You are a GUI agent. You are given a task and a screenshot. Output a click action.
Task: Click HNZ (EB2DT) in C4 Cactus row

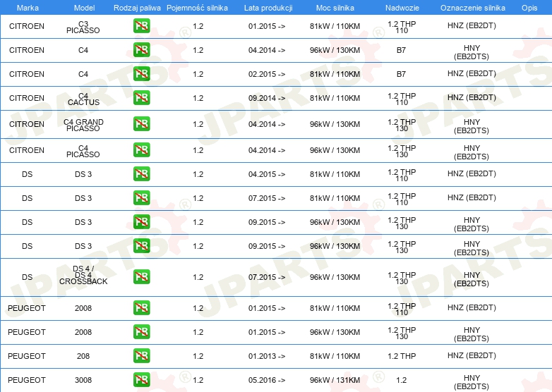click(x=472, y=97)
